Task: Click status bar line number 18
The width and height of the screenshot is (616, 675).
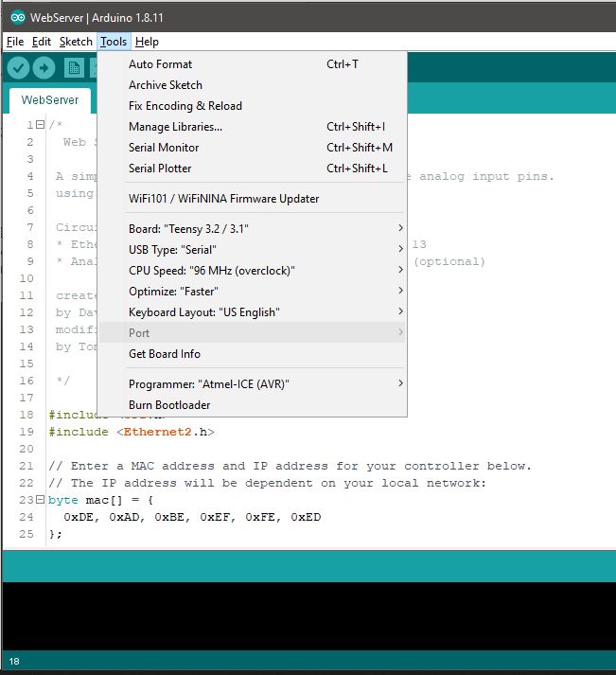Action: click(x=14, y=662)
